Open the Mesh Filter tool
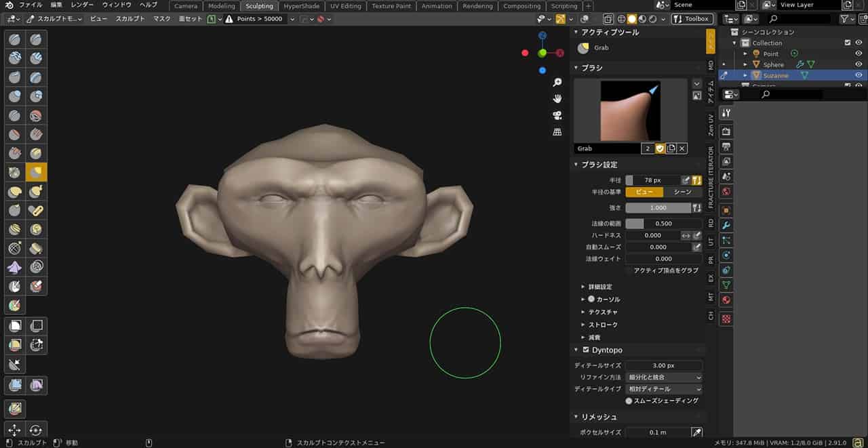This screenshot has height=448, width=868. [x=15, y=386]
